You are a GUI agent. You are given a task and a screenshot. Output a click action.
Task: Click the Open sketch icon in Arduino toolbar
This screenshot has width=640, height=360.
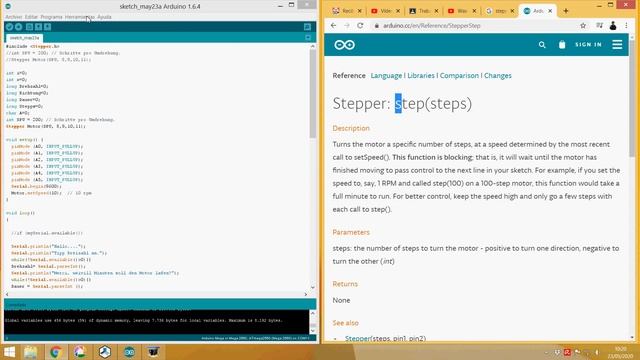tap(38, 27)
